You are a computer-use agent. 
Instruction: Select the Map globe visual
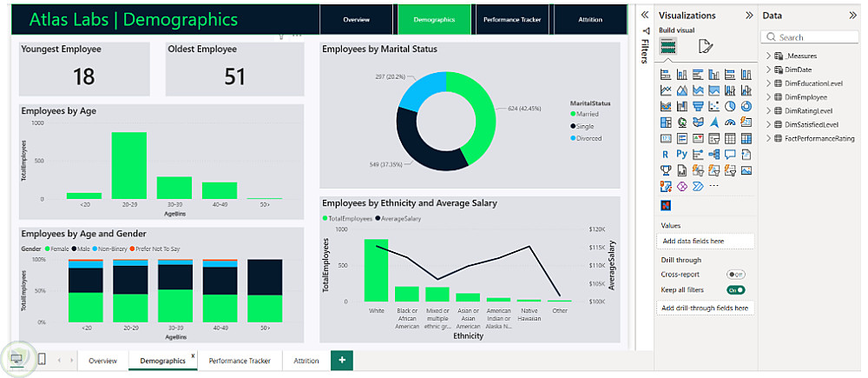coord(682,122)
